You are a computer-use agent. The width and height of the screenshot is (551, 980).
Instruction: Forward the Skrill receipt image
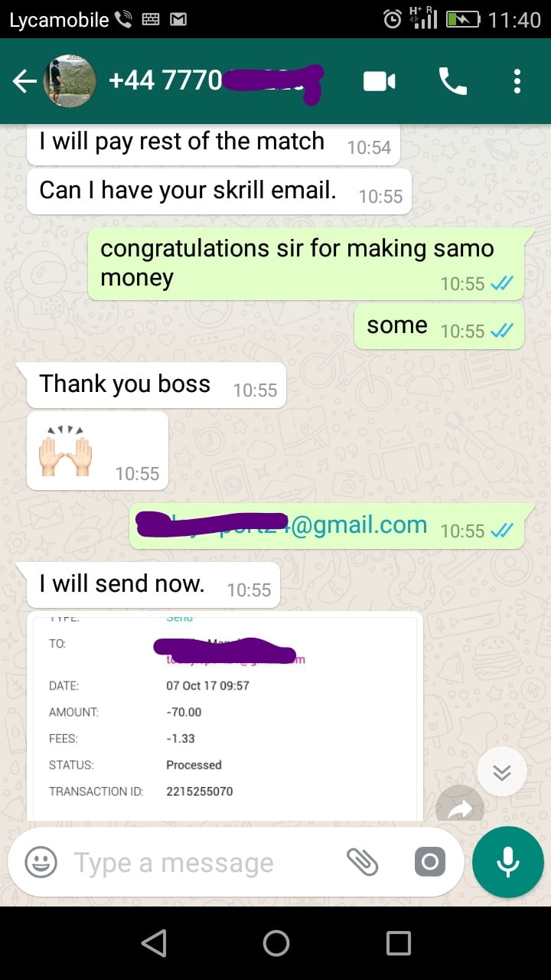(460, 805)
